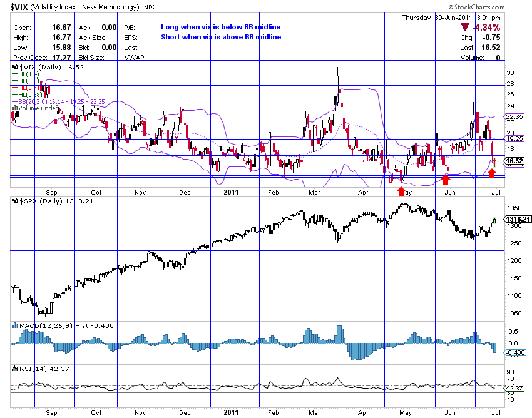Click the RSI(14) line icon
This screenshot has height=418, width=532.
tap(14, 369)
